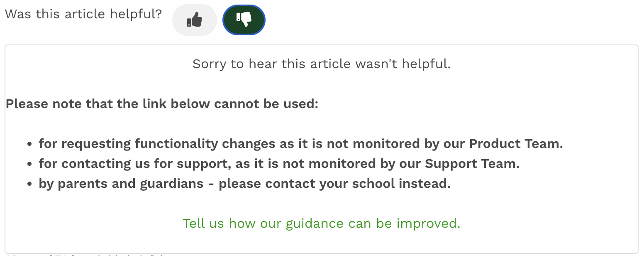Open 'Tell us how our guidance can be improved' link
This screenshot has width=644, height=256.
322,224
